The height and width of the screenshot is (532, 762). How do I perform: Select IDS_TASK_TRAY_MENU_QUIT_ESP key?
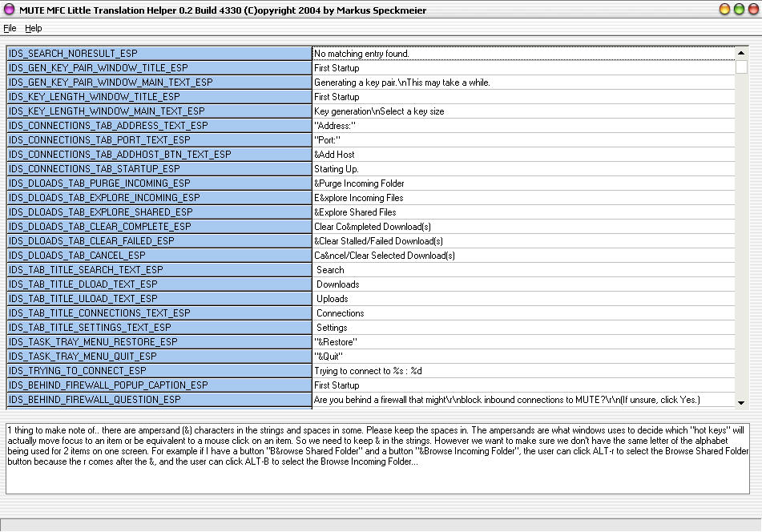[x=159, y=356]
